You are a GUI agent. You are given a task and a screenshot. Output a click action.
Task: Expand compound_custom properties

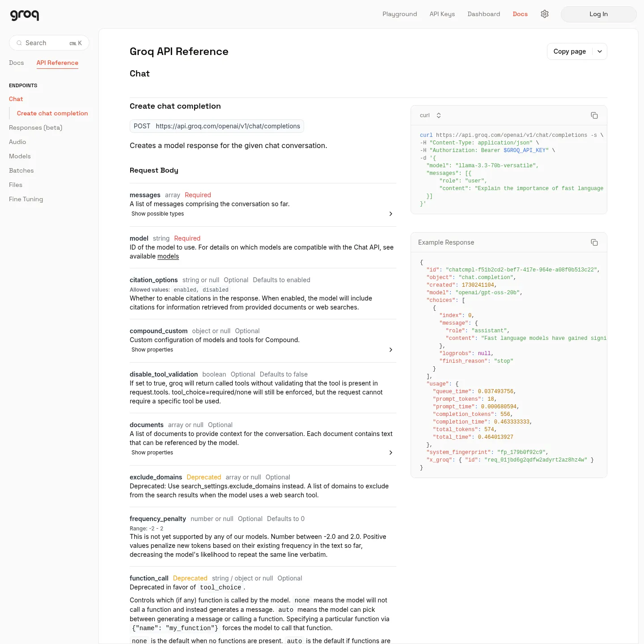click(x=263, y=350)
